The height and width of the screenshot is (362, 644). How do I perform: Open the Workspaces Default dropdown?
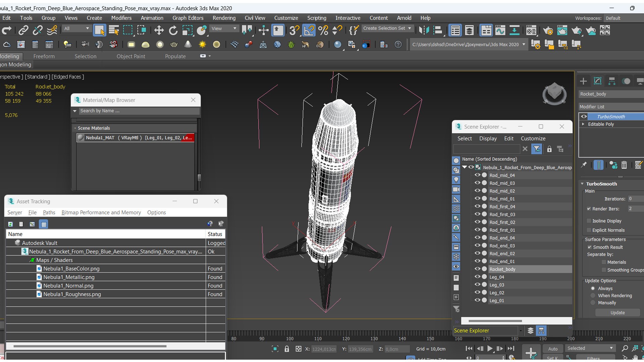click(x=624, y=18)
